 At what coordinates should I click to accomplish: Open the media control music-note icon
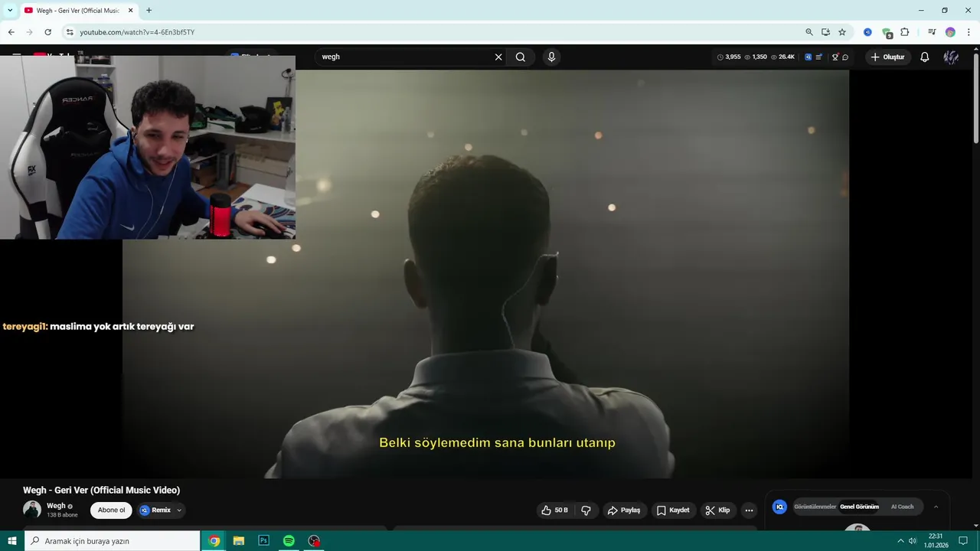click(x=932, y=32)
